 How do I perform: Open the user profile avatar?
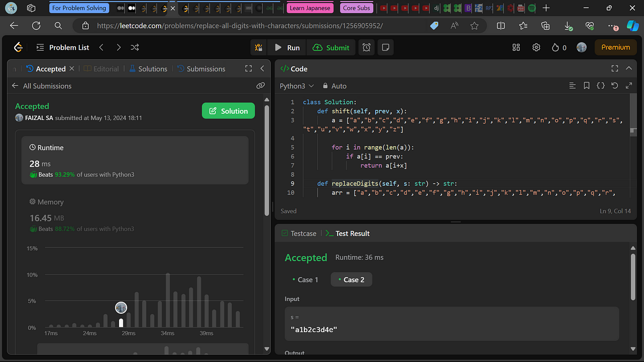tap(581, 47)
